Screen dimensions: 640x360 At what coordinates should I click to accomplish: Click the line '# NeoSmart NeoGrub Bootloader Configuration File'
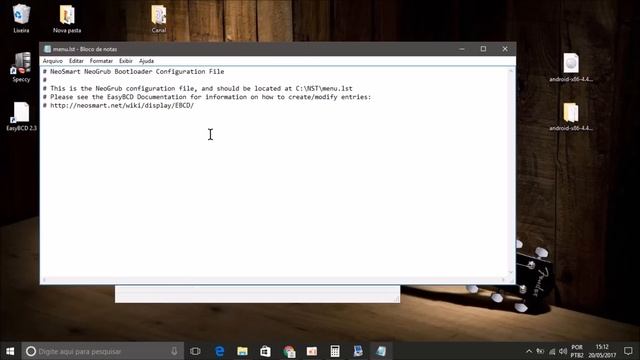point(133,71)
